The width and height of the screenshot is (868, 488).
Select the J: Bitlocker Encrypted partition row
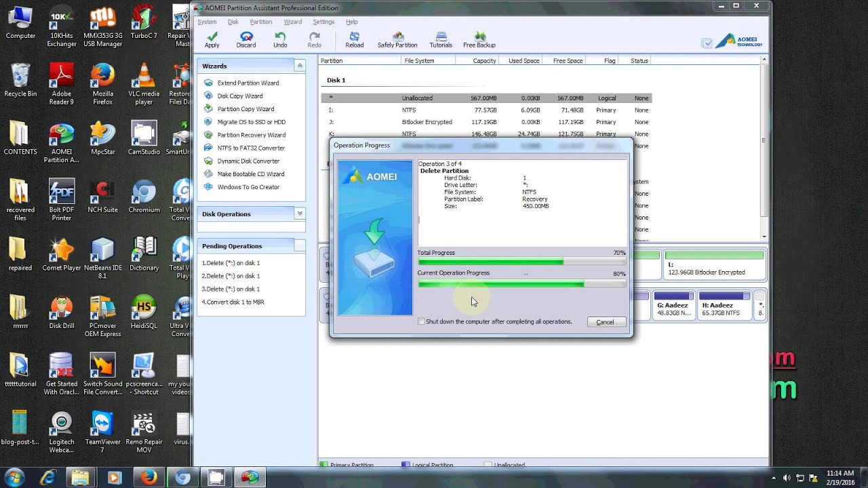[486, 122]
